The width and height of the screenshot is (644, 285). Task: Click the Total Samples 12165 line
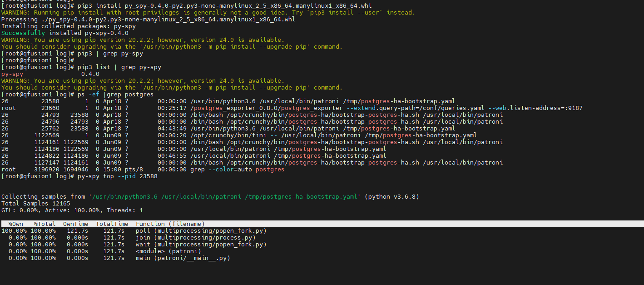[35, 204]
